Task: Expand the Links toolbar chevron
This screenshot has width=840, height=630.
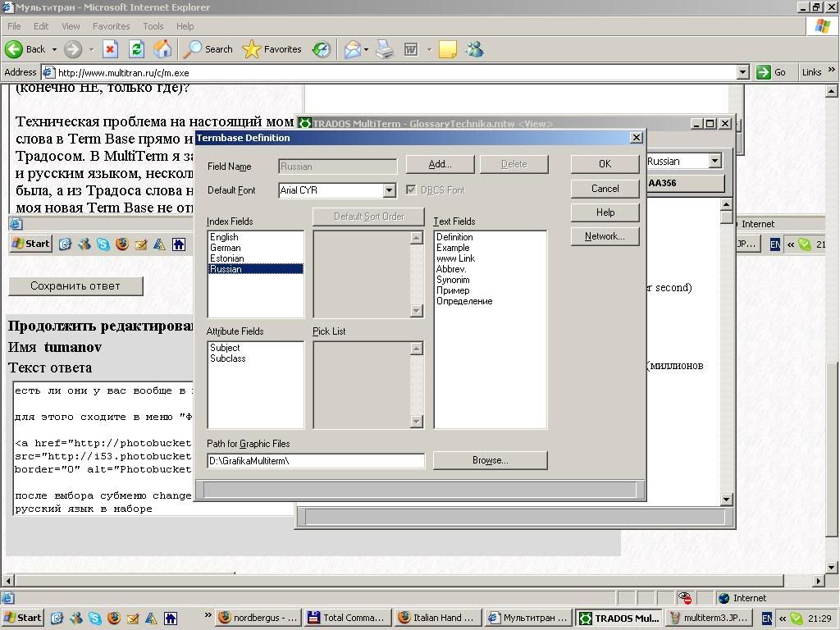Action: tap(832, 70)
